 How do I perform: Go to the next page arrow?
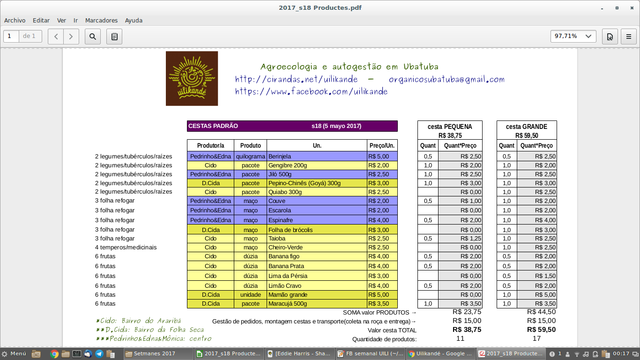click(71, 36)
